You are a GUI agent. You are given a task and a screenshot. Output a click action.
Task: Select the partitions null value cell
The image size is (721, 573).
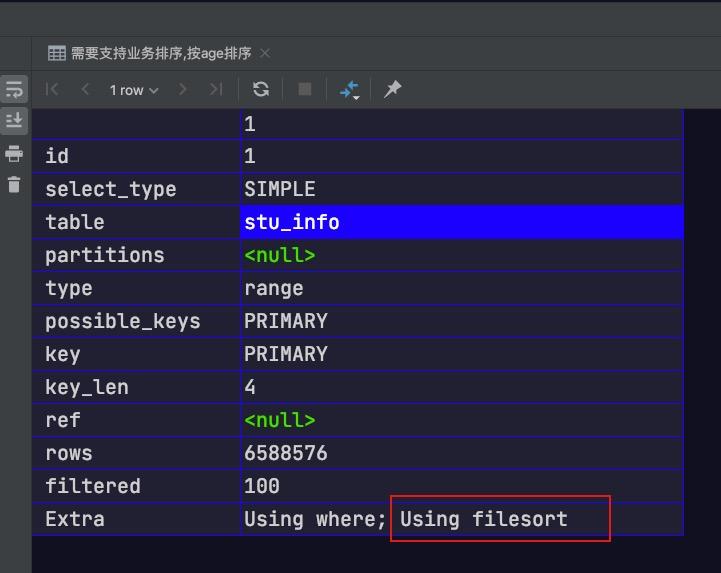(x=461, y=255)
